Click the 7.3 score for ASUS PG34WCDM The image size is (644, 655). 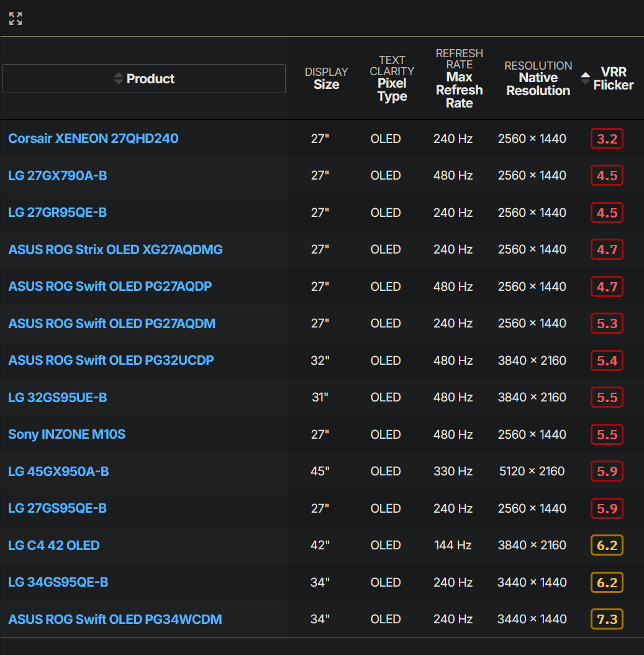[607, 619]
